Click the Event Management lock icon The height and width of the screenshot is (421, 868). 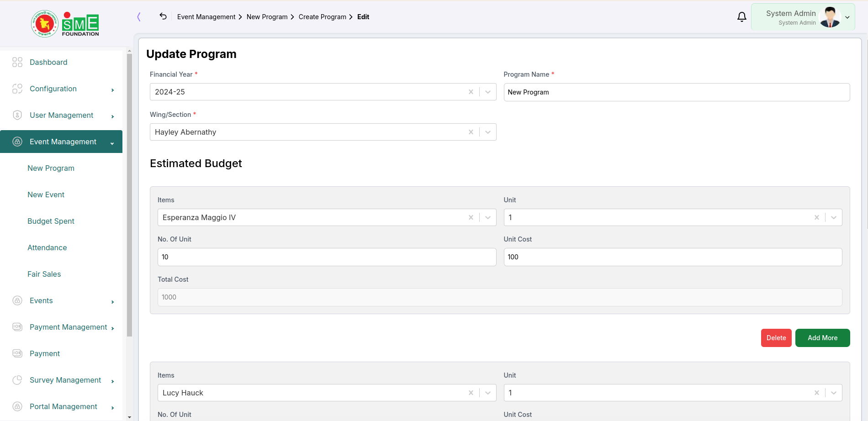[x=17, y=142]
